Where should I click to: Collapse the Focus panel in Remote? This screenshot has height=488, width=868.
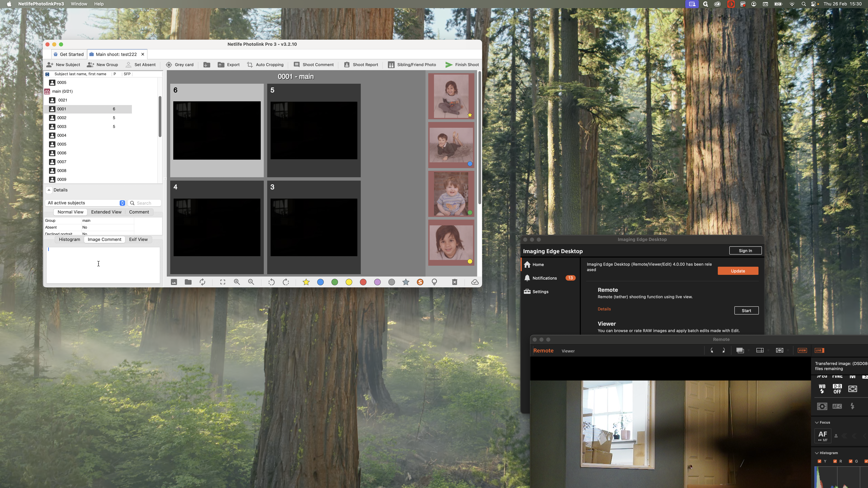pos(817,422)
